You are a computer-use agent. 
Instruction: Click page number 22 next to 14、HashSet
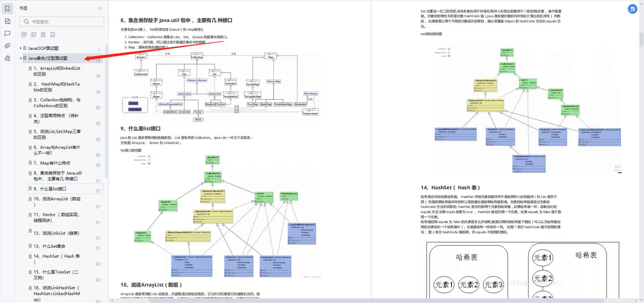[98, 264]
